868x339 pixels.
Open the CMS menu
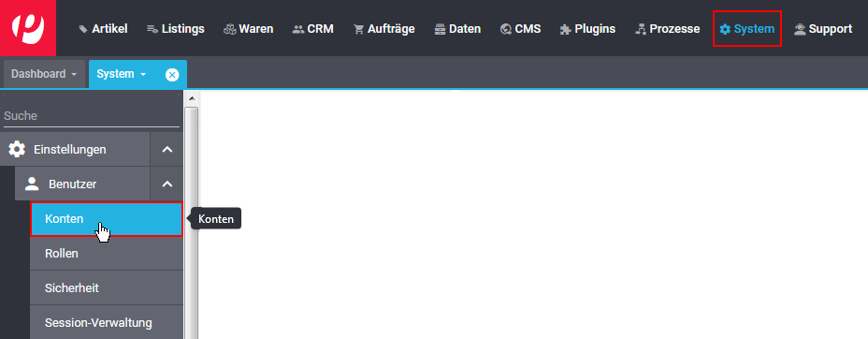(x=520, y=29)
